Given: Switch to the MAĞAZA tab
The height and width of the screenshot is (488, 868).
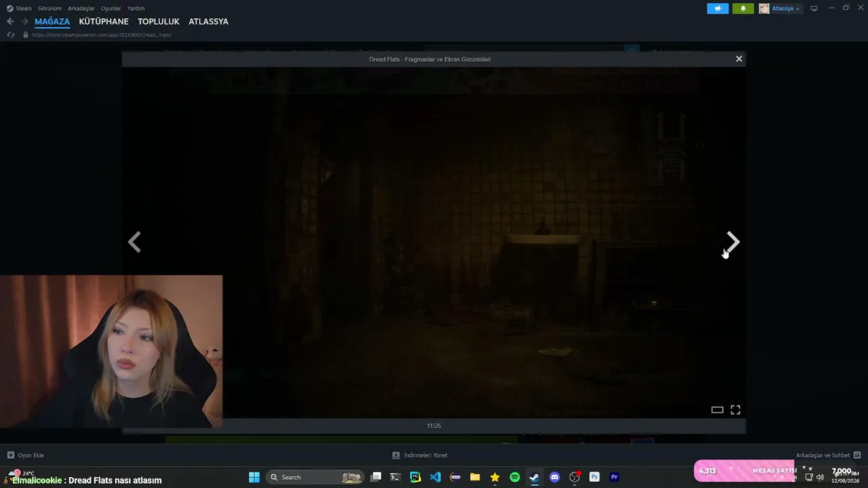Looking at the screenshot, I should tap(52, 22).
